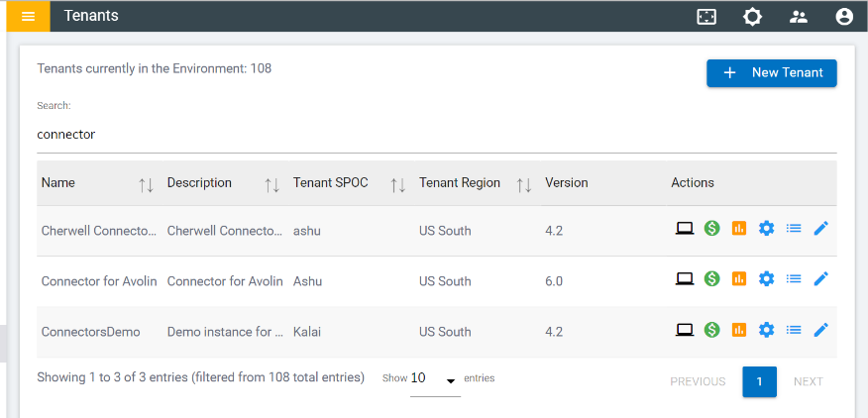Image resolution: width=868 pixels, height=418 pixels.
Task: Click billing dollar icon for Connector for Avolin
Action: 711,279
